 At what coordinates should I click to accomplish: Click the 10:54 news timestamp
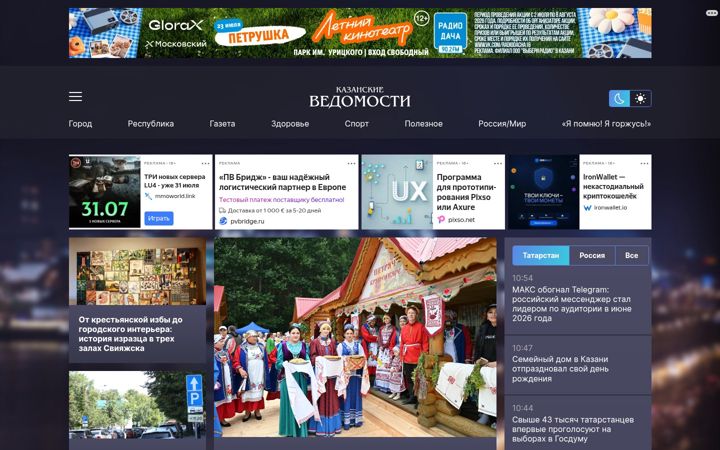point(523,278)
